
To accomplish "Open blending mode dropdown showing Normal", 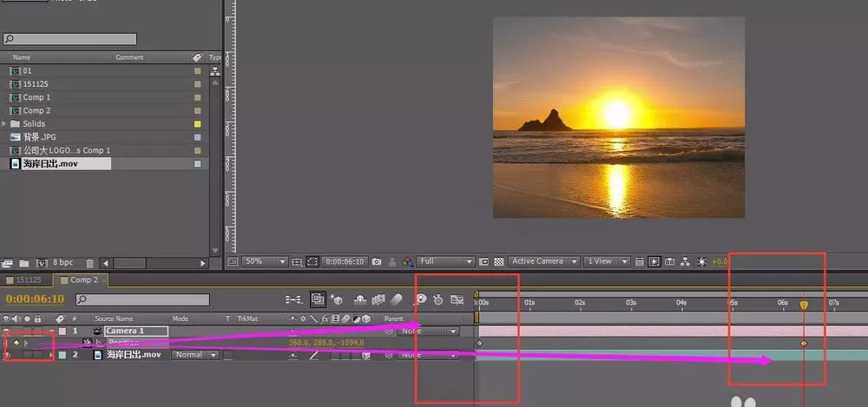I will tap(194, 355).
